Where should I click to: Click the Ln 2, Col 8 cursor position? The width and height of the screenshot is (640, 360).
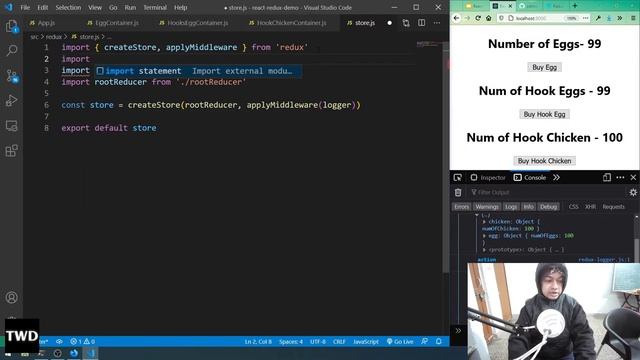click(x=258, y=341)
